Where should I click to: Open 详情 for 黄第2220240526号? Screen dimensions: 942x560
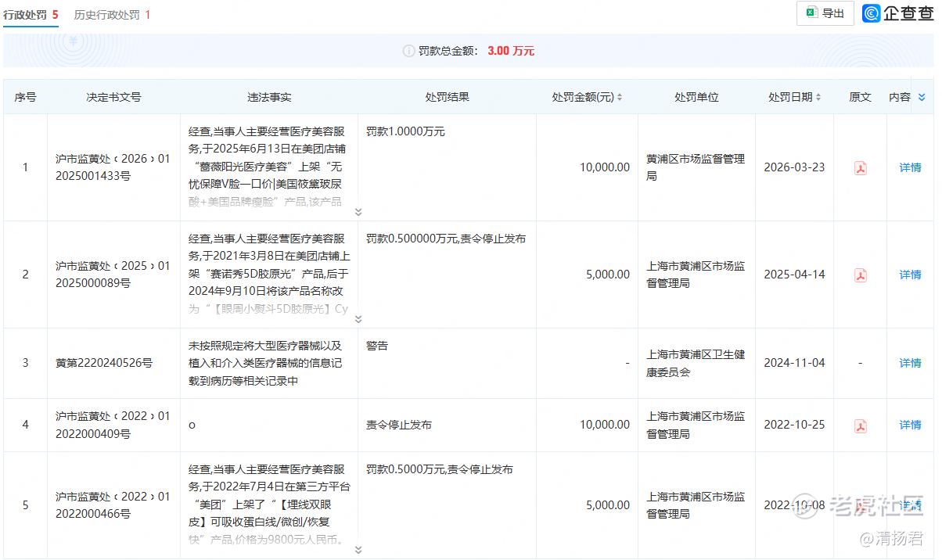click(x=910, y=363)
